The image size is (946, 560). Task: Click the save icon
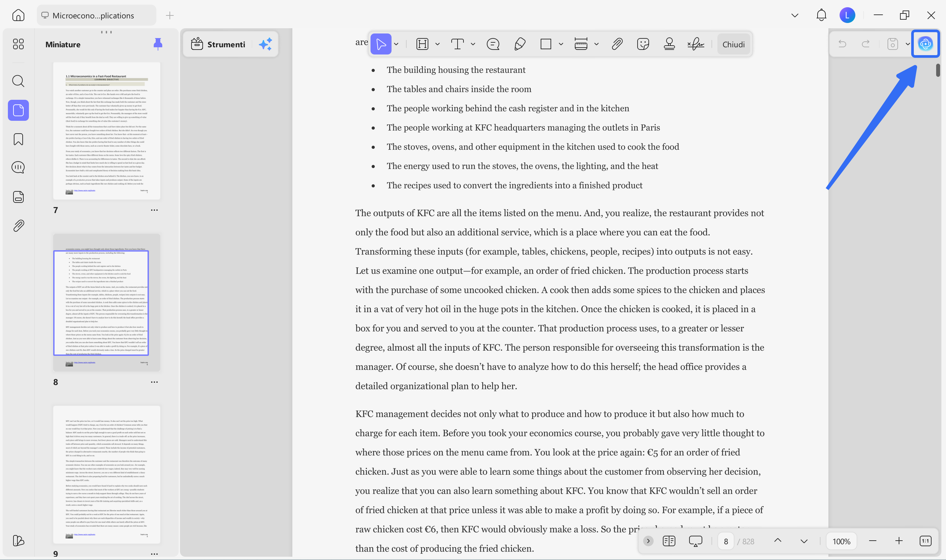tap(892, 44)
